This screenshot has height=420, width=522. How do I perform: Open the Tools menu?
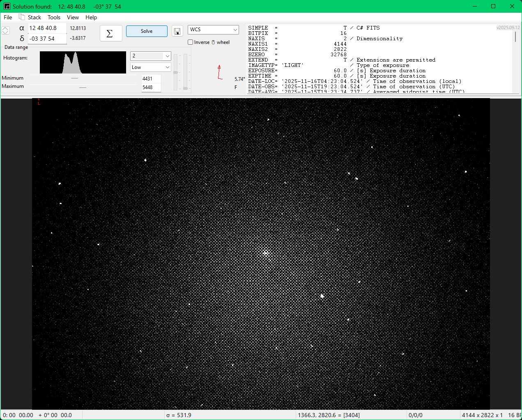point(54,17)
